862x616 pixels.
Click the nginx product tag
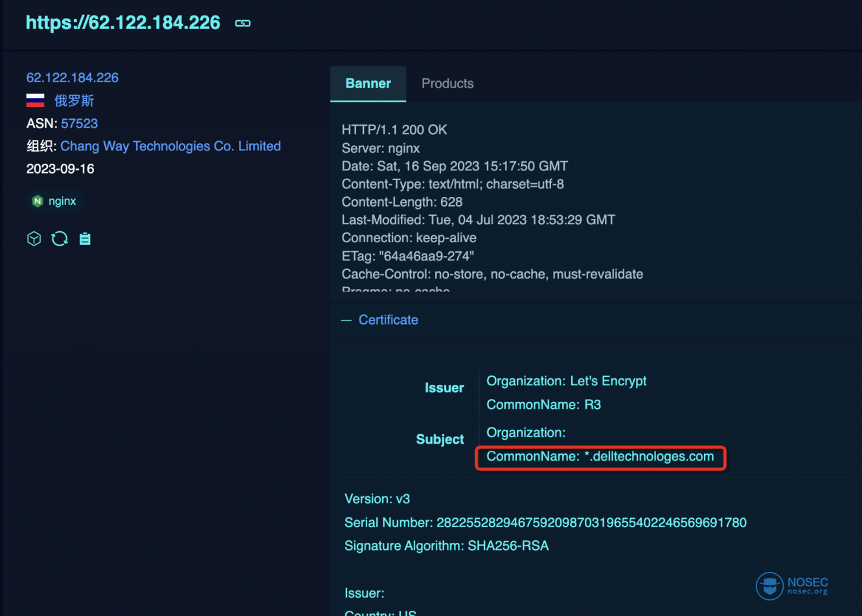[x=55, y=201]
